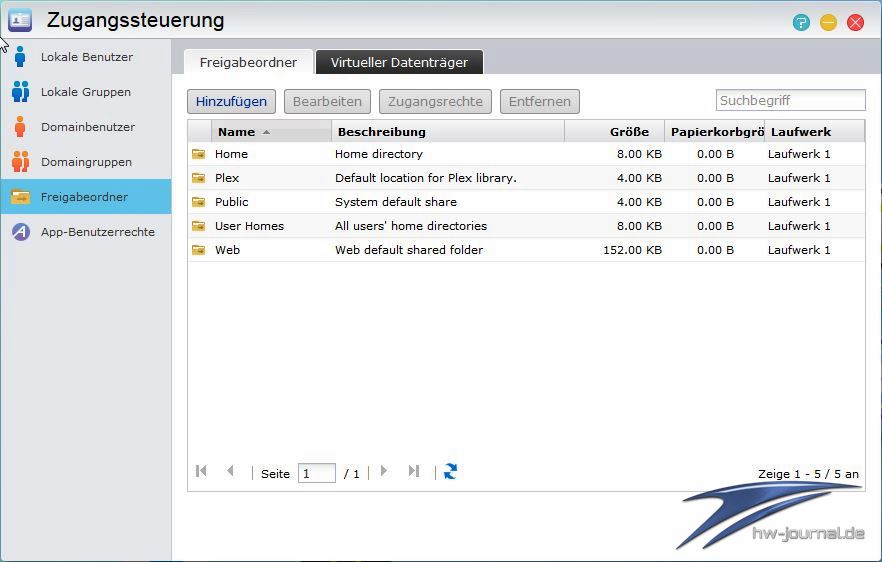Viewport: 882px width, 562px height.
Task: Select the Home row name
Action: [x=231, y=154]
